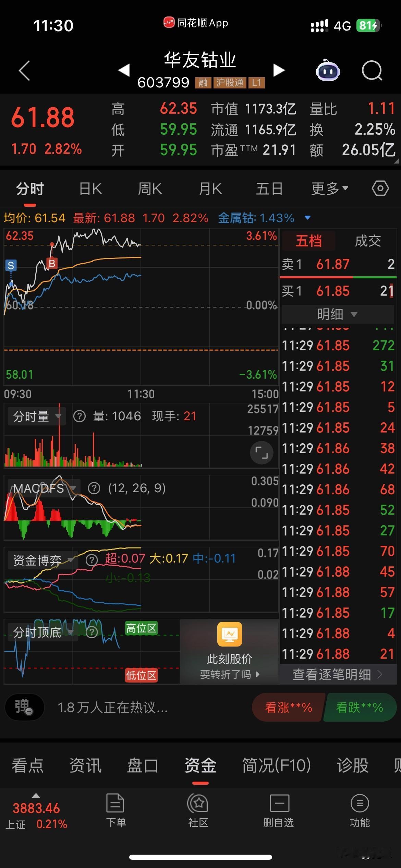Screen dimensions: 401x868
Task: Tap the B buy marker on chart
Action: pyautogui.click(x=52, y=263)
